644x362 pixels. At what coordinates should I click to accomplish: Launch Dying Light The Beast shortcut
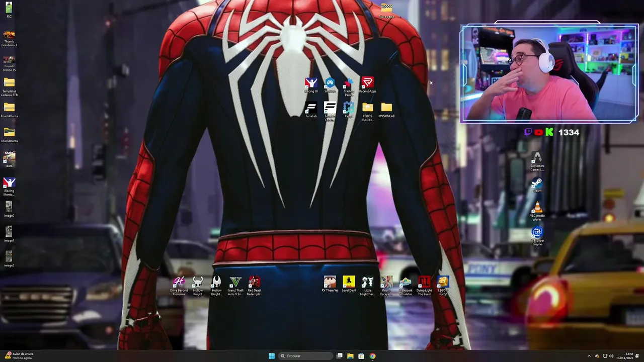(x=424, y=286)
